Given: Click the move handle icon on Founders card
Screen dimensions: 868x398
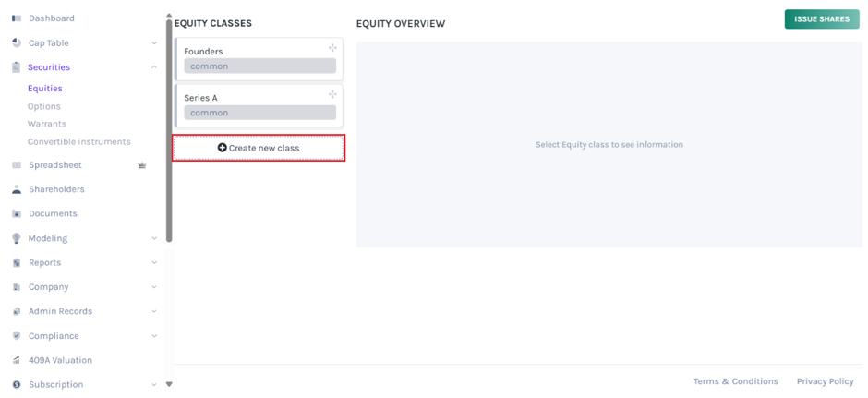Looking at the screenshot, I should (332, 48).
